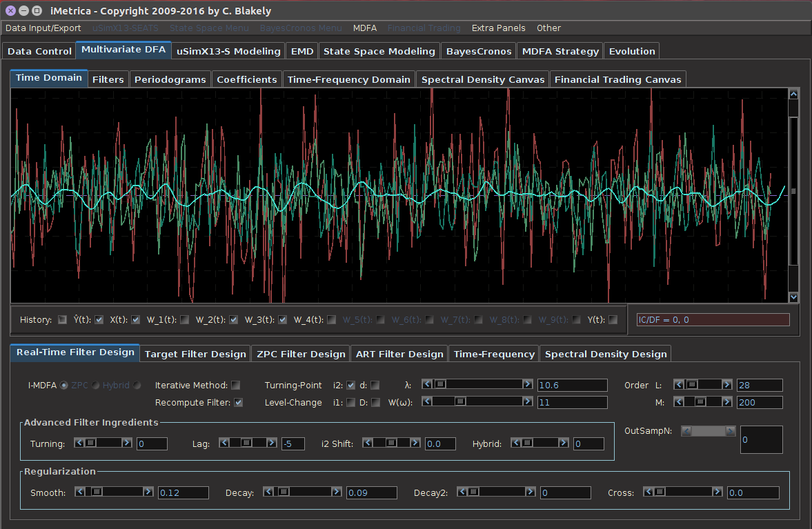This screenshot has height=529, width=812.
Task: Select the I-MDFA radio button
Action: tap(65, 385)
